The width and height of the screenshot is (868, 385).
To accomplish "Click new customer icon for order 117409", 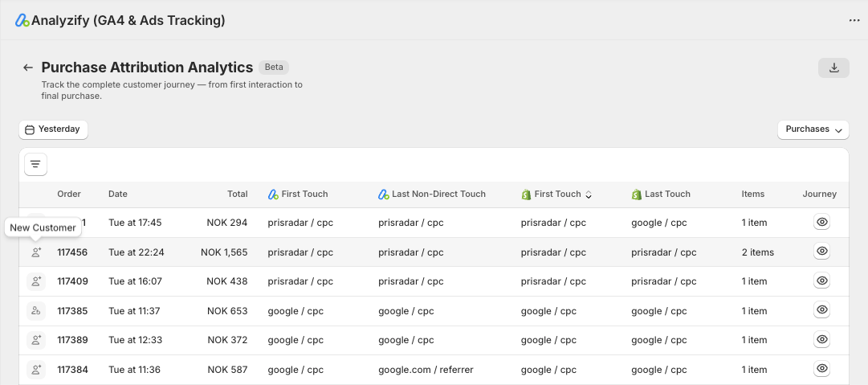I will (x=36, y=281).
